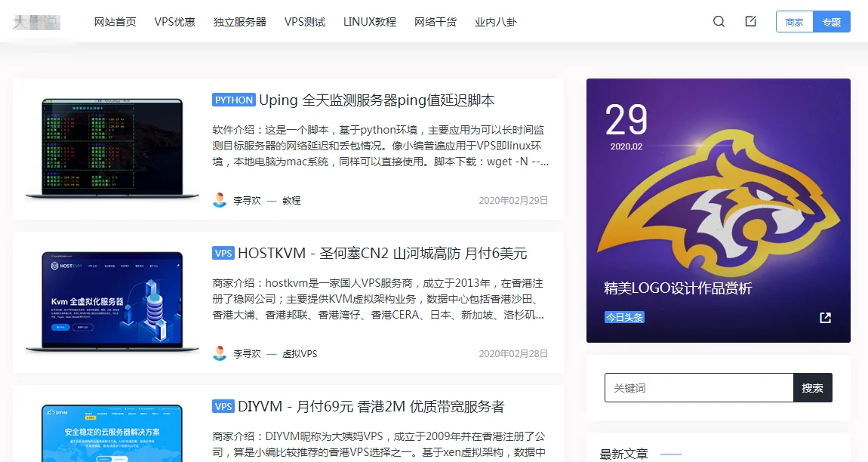This screenshot has width=868, height=462.
Task: Open 网站首页 menu item
Action: (115, 22)
